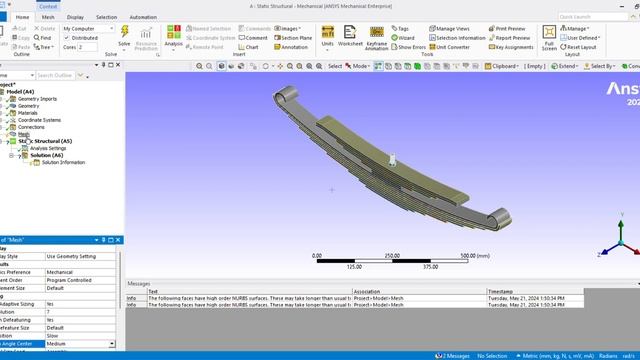The image size is (640, 360).
Task: Open Manage Views
Action: pos(449,29)
